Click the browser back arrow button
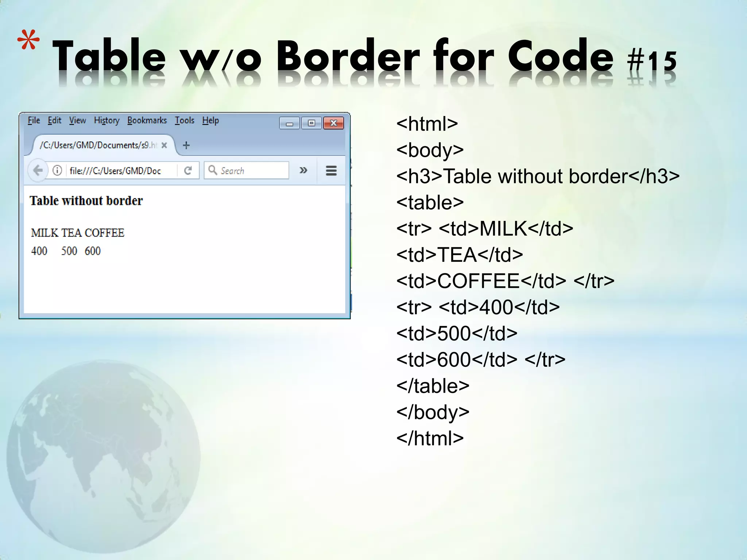 click(x=38, y=170)
